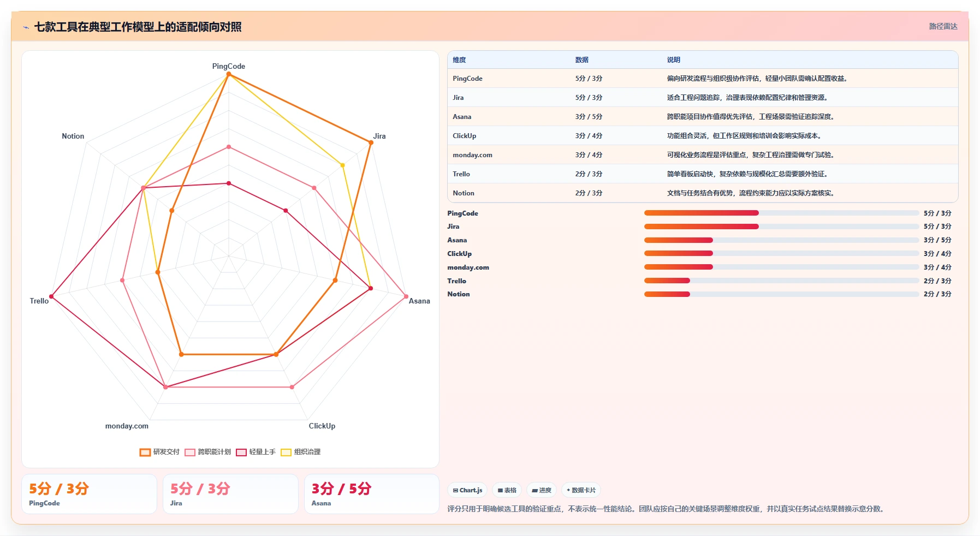This screenshot has width=980, height=536.
Task: Click the Asana progress bar
Action: point(782,240)
